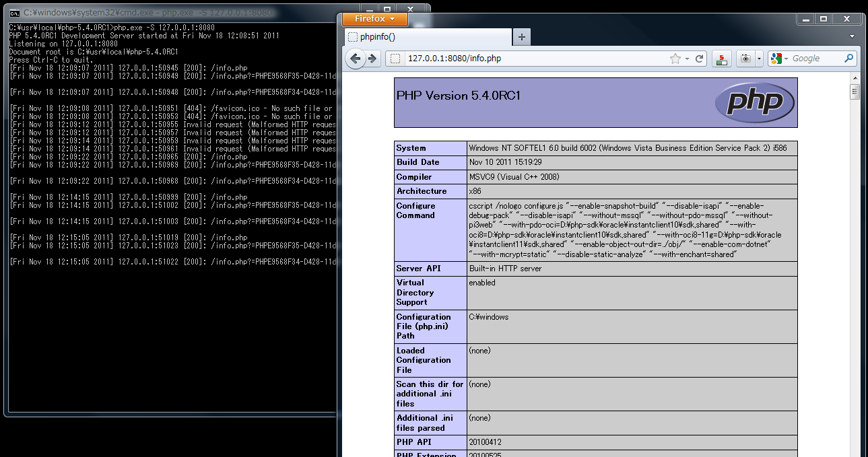Click the "Compiler" label cell
This screenshot has height=457, width=868.
click(x=430, y=177)
